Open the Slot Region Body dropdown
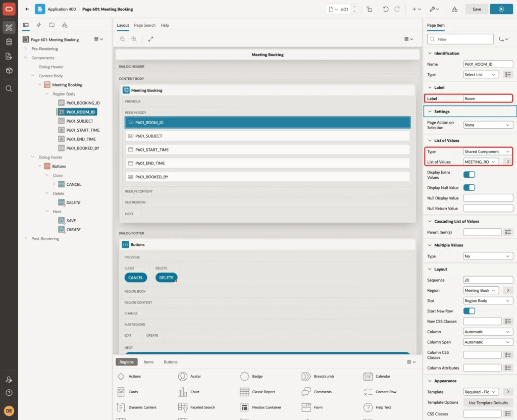The width and height of the screenshot is (517, 420). pyautogui.click(x=488, y=301)
